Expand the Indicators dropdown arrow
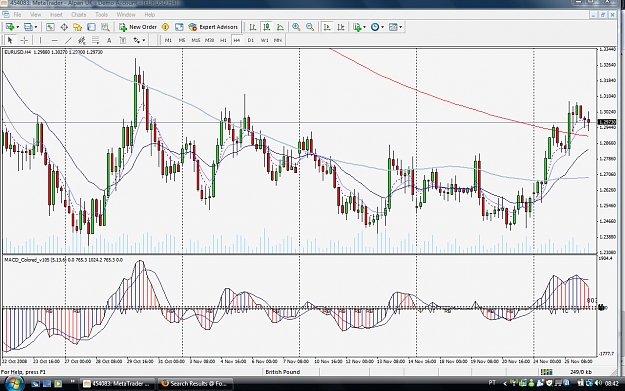Viewport: 625px width, 391px height. click(364, 27)
